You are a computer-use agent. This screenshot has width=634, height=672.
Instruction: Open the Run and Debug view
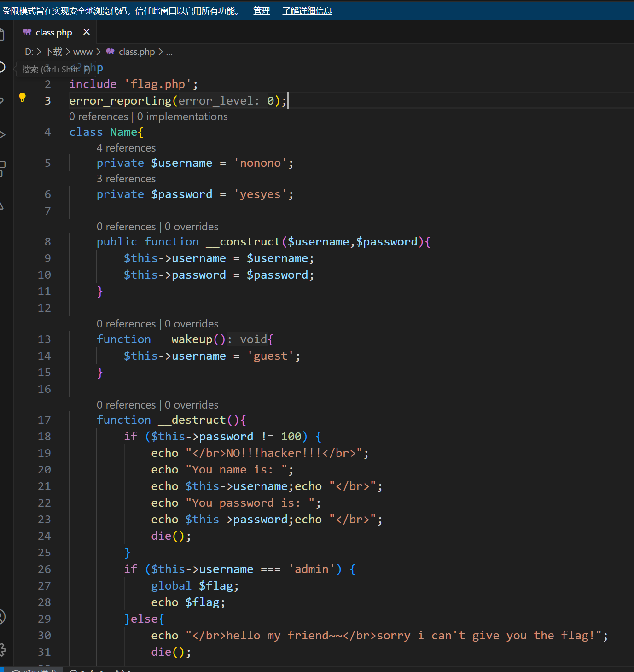2,134
